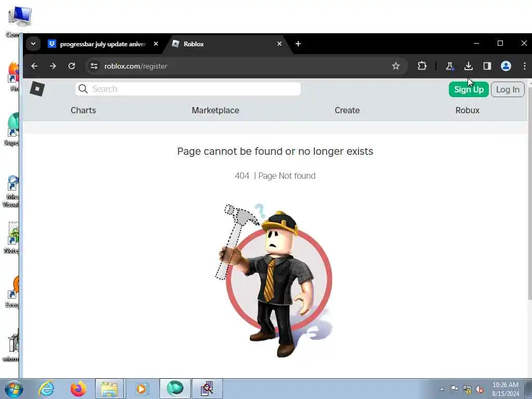Open File Explorer from taskbar
This screenshot has height=399, width=532.
[x=109, y=389]
